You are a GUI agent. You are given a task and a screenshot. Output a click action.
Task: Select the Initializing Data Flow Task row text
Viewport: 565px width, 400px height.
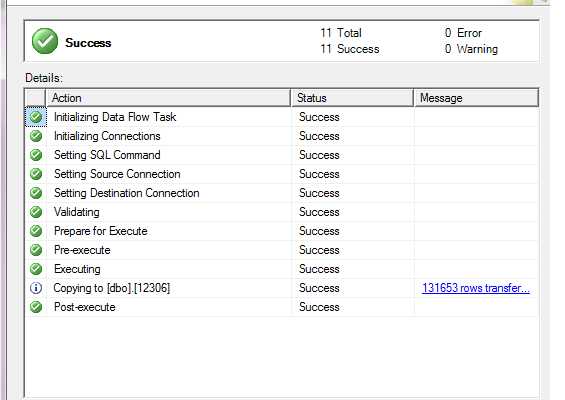tap(115, 117)
